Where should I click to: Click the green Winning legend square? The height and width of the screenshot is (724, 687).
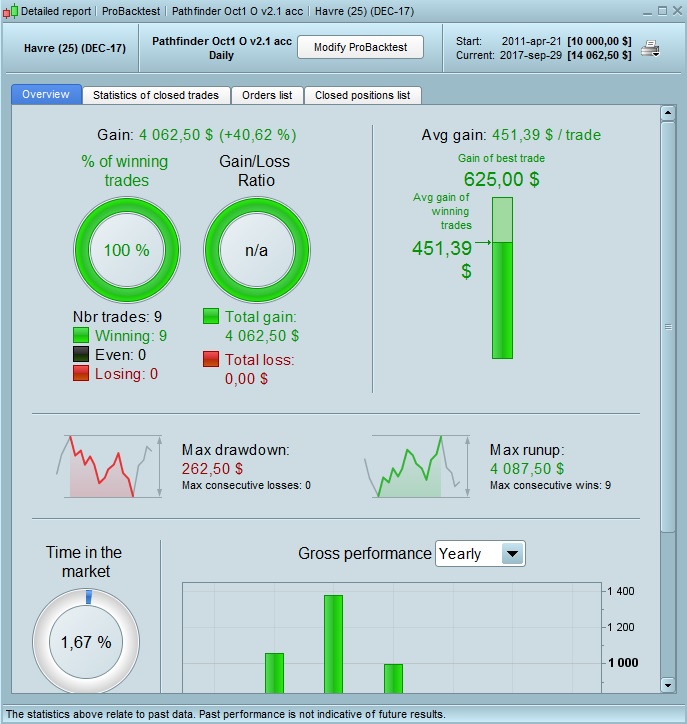[81, 335]
